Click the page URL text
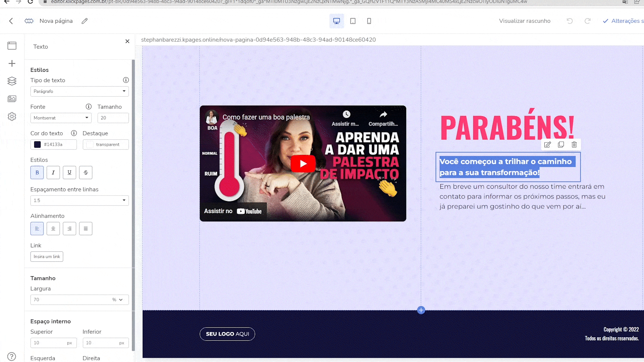Screen dimensions: 644x362 (x=258, y=40)
